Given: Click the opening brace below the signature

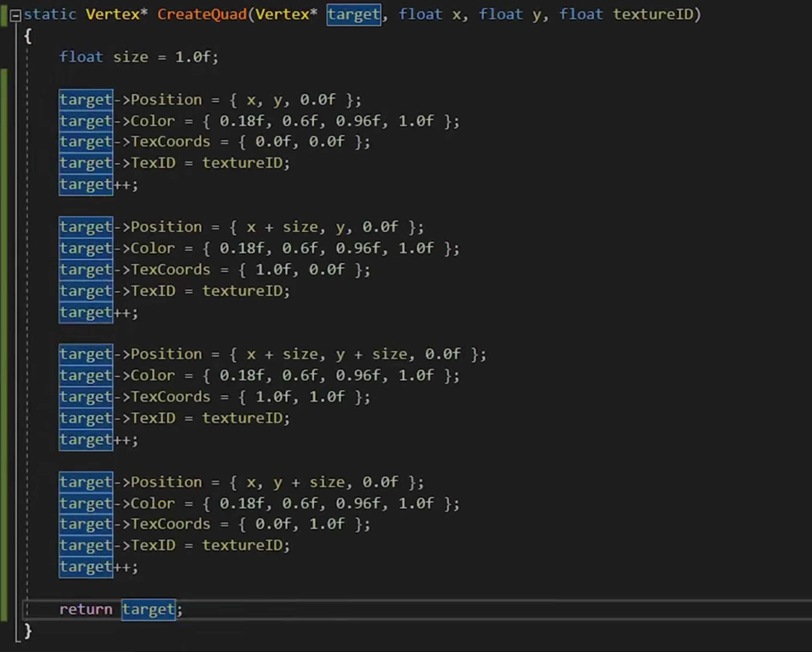Looking at the screenshot, I should click(28, 36).
